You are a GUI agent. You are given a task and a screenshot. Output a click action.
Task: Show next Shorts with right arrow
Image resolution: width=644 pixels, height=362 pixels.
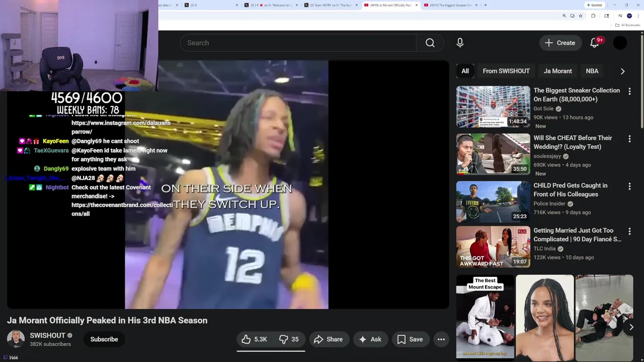pos(631,327)
